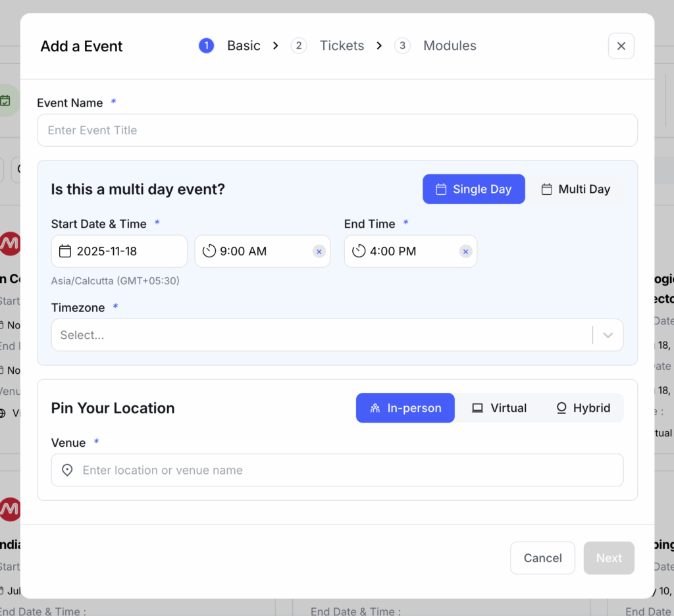Go to the Tickets step

click(x=342, y=45)
